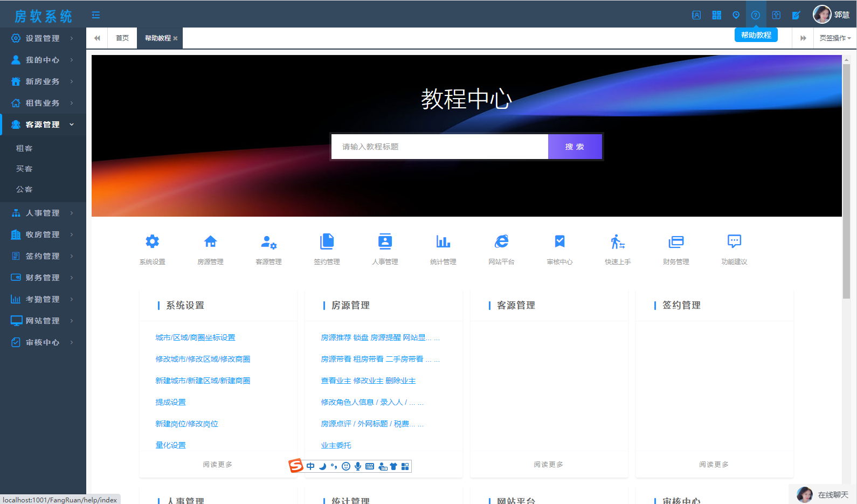
Task: Open 业主委托 tutorial link
Action: coord(336,445)
